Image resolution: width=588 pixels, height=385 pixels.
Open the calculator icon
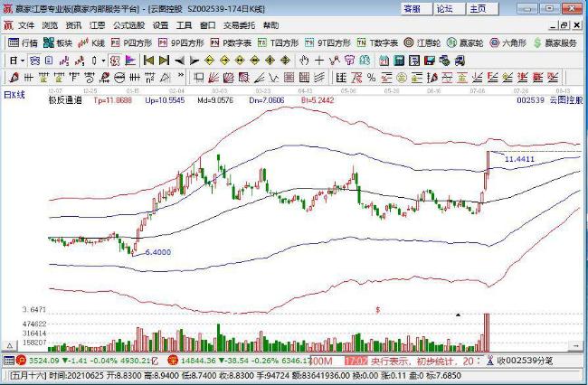tap(399, 61)
